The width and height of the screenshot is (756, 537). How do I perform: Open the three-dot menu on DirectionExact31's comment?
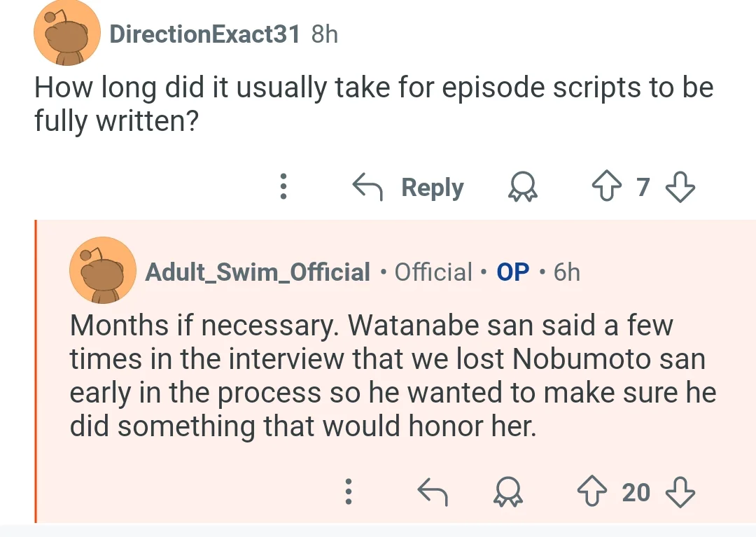[283, 186]
